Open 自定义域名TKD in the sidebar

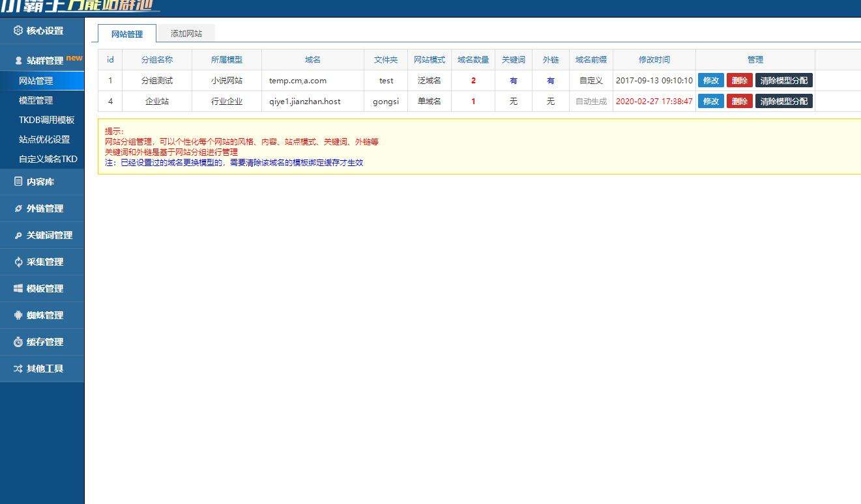[42, 159]
